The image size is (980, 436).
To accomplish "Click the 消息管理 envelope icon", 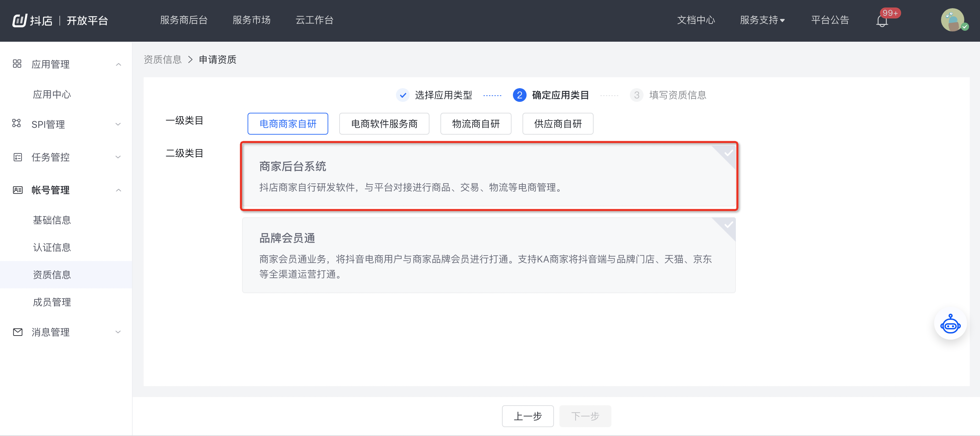I will click(x=17, y=332).
